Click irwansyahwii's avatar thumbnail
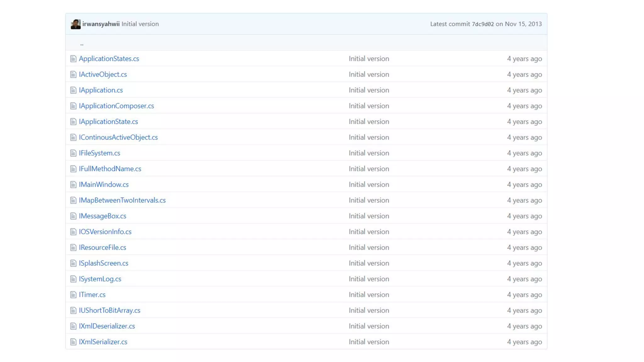The height and width of the screenshot is (362, 644). [75, 24]
